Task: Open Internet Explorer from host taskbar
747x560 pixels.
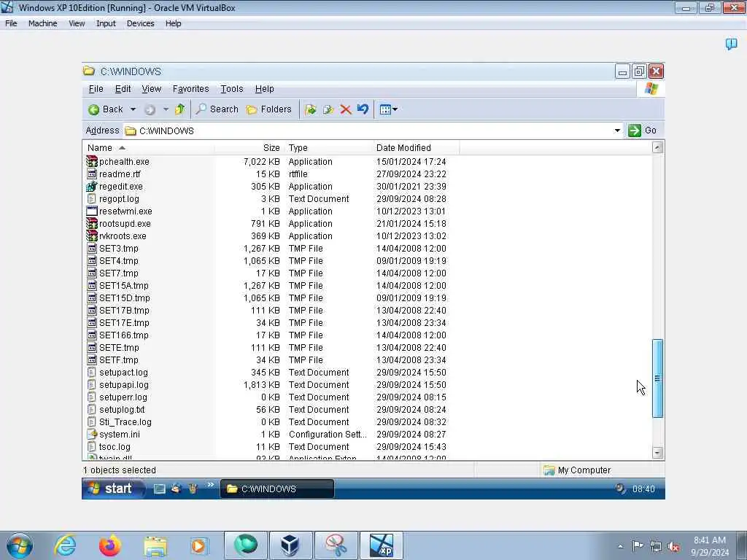Action: (x=65, y=545)
